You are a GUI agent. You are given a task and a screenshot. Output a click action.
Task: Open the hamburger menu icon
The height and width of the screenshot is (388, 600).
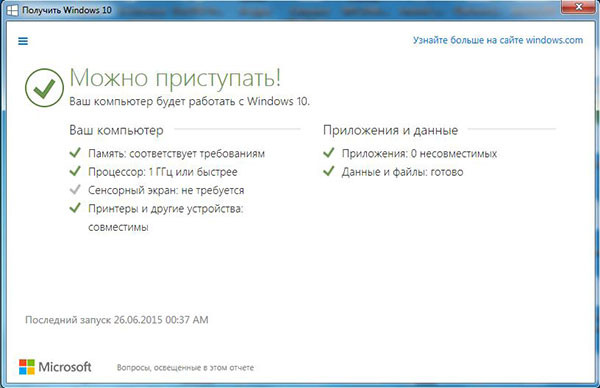coord(23,41)
